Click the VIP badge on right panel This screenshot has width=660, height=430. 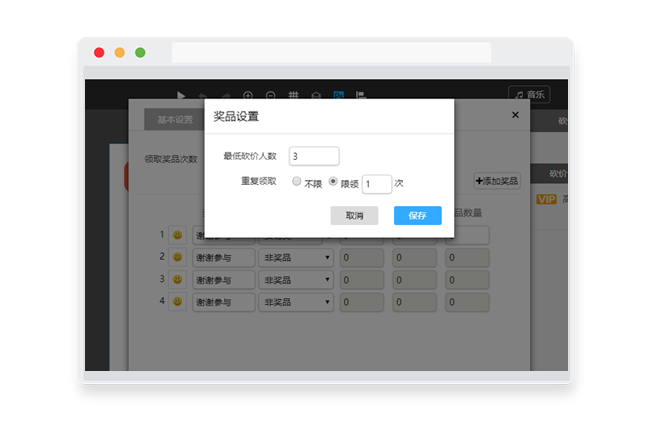click(546, 199)
